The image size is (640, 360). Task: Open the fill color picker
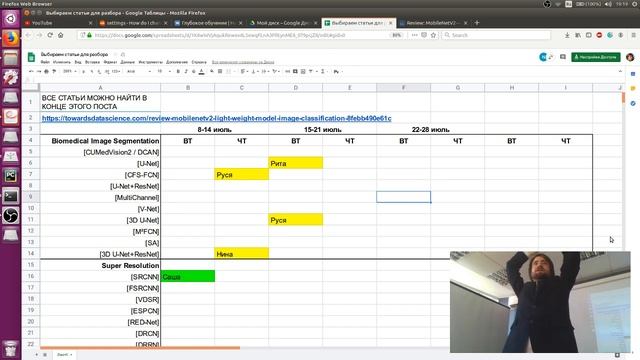coord(212,71)
